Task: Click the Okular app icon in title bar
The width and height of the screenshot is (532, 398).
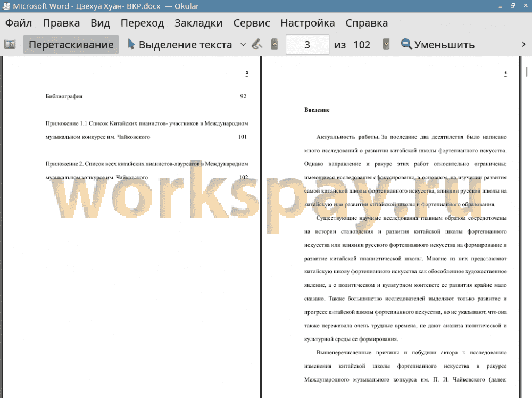Action: [6, 6]
